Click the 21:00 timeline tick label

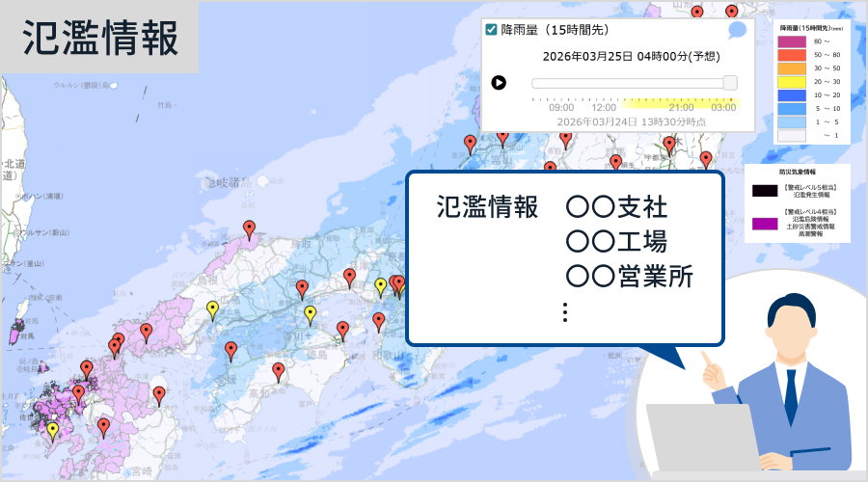click(x=681, y=107)
